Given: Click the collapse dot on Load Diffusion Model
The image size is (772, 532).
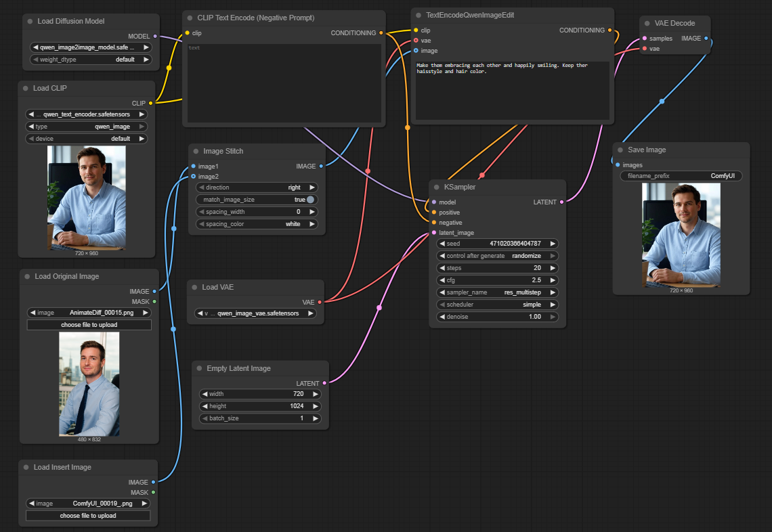Looking at the screenshot, I should point(30,22).
